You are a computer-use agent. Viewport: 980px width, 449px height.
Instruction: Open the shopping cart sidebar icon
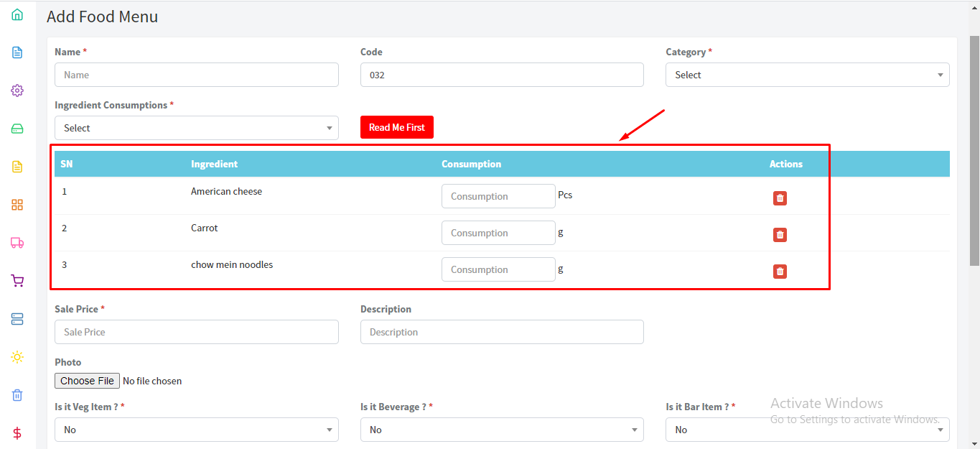(17, 281)
